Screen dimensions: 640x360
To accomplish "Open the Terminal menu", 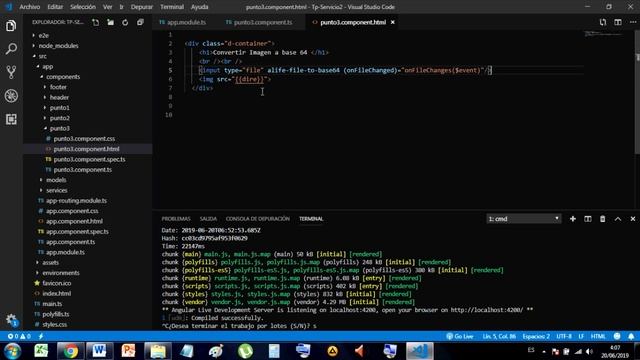I will (x=172, y=7).
